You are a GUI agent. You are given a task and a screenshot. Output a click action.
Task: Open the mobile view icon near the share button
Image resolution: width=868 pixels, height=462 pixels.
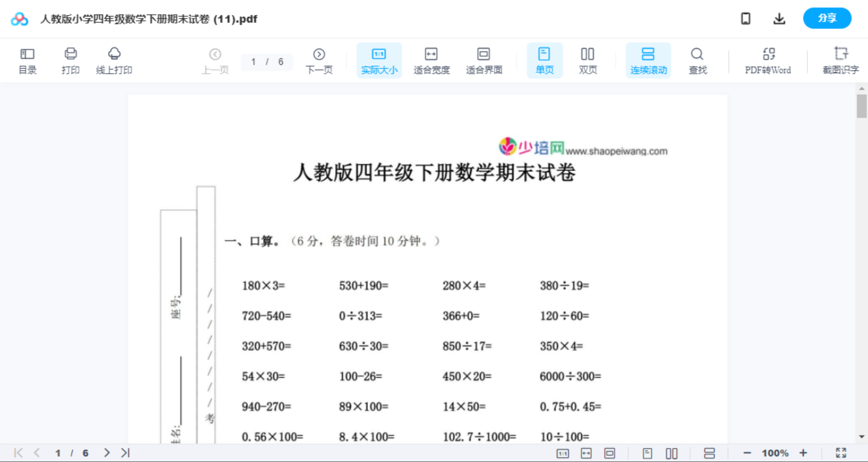746,18
